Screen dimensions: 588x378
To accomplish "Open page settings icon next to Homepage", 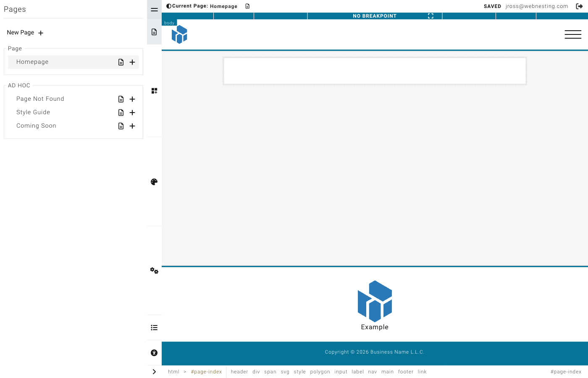I will pos(121,62).
